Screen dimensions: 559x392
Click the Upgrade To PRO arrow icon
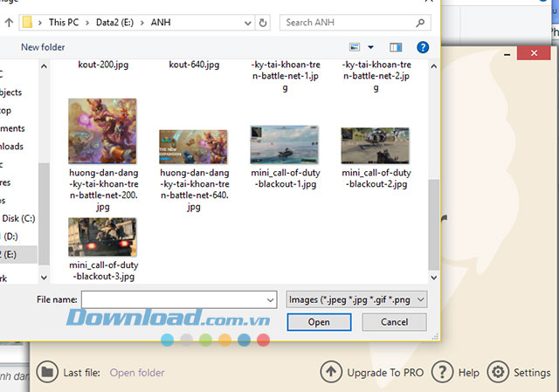[330, 372]
